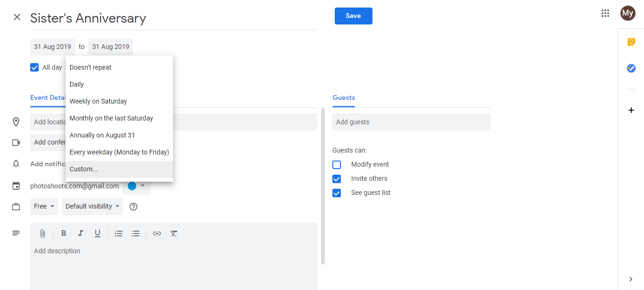Open the Default visibility dropdown
Image resolution: width=644 pixels, height=290 pixels.
(x=92, y=207)
